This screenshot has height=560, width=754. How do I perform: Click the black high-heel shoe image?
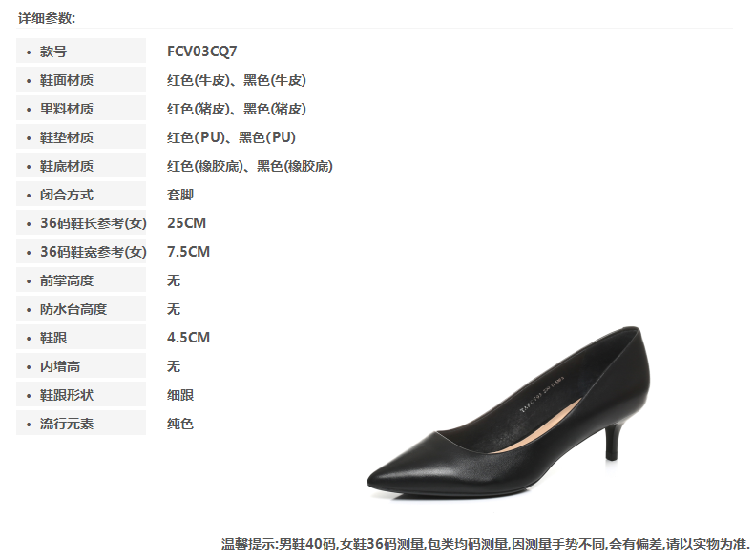(x=509, y=413)
